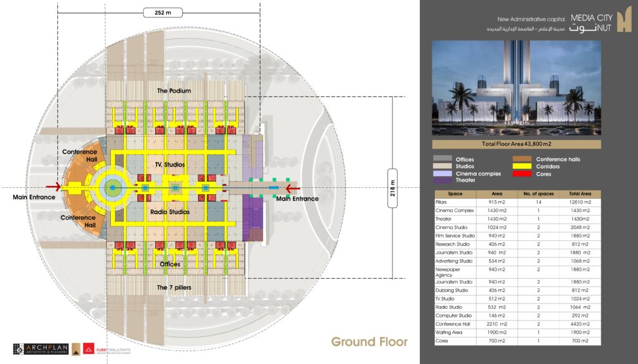Click the circular green plaza center

(x=113, y=188)
